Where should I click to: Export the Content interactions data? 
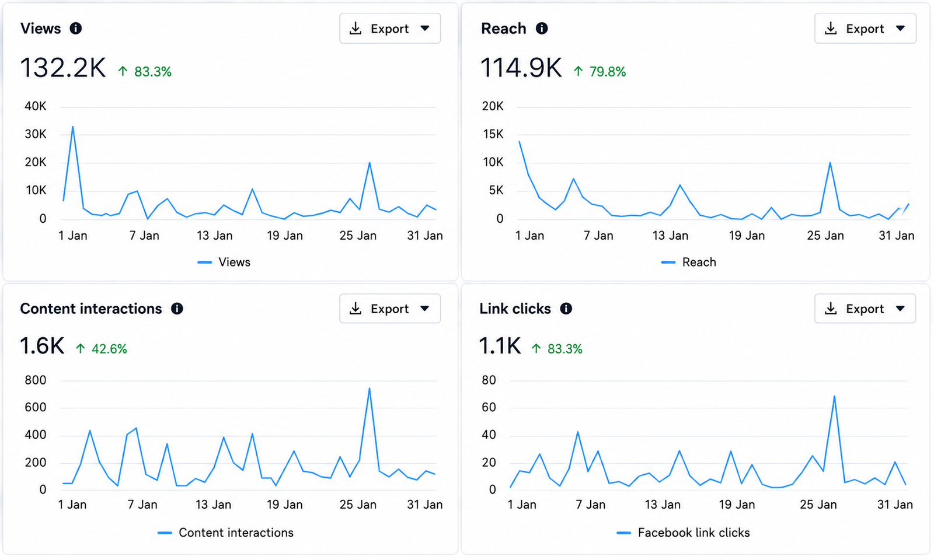click(390, 309)
